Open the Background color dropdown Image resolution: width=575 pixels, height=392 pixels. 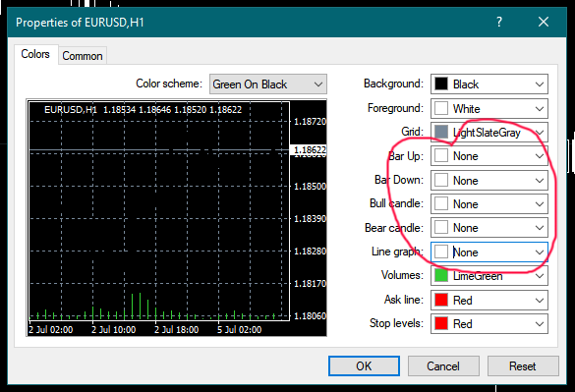tap(489, 84)
